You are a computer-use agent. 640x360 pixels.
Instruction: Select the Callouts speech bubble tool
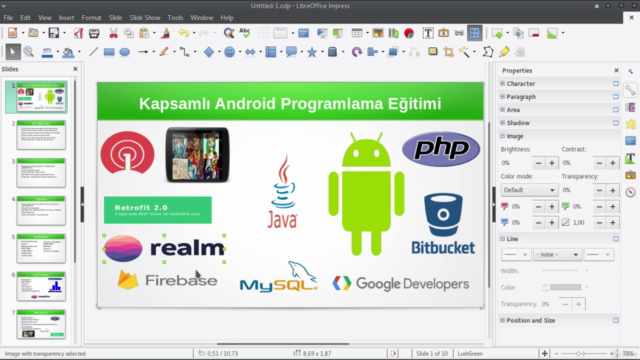point(291,52)
